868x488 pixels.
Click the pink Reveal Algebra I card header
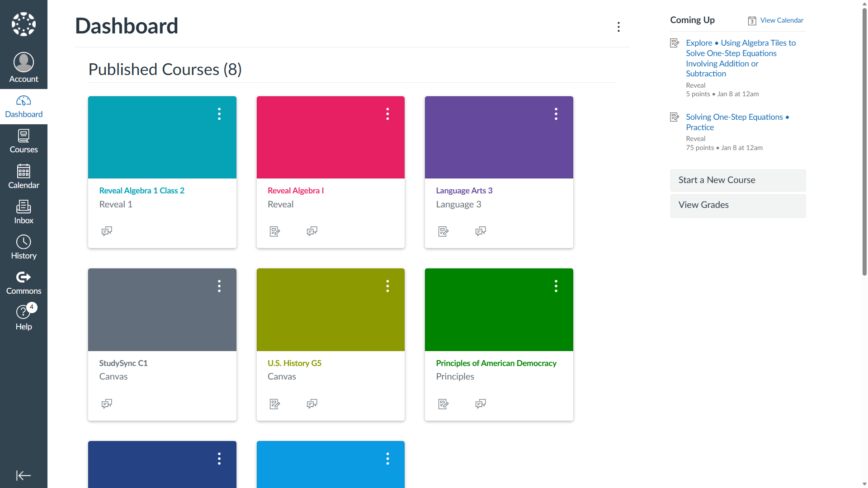pos(330,137)
